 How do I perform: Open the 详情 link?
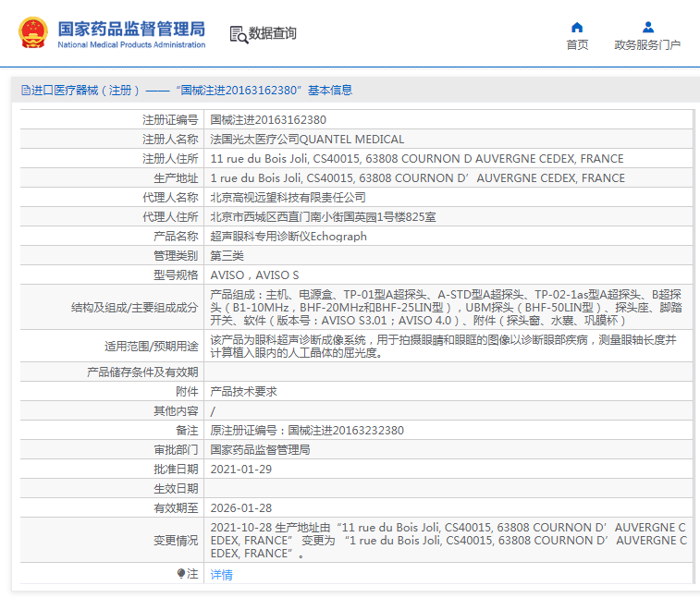coord(221,574)
